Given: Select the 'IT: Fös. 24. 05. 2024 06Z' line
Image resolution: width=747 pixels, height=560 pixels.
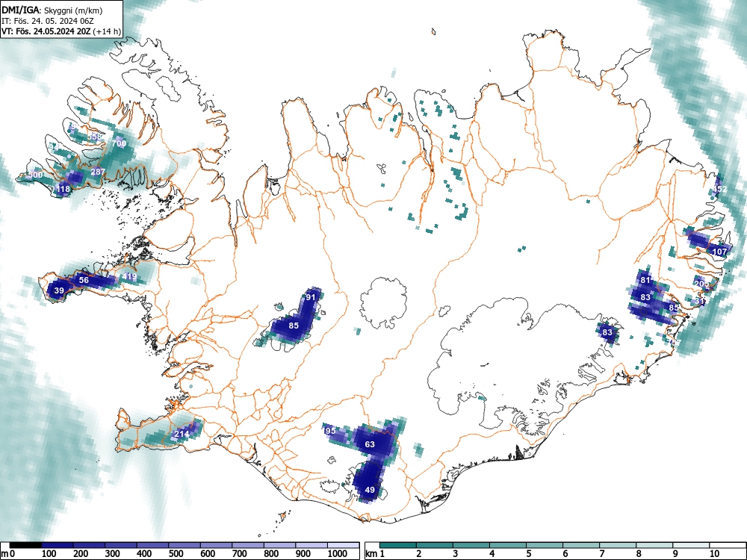Looking at the screenshot, I should (x=48, y=21).
